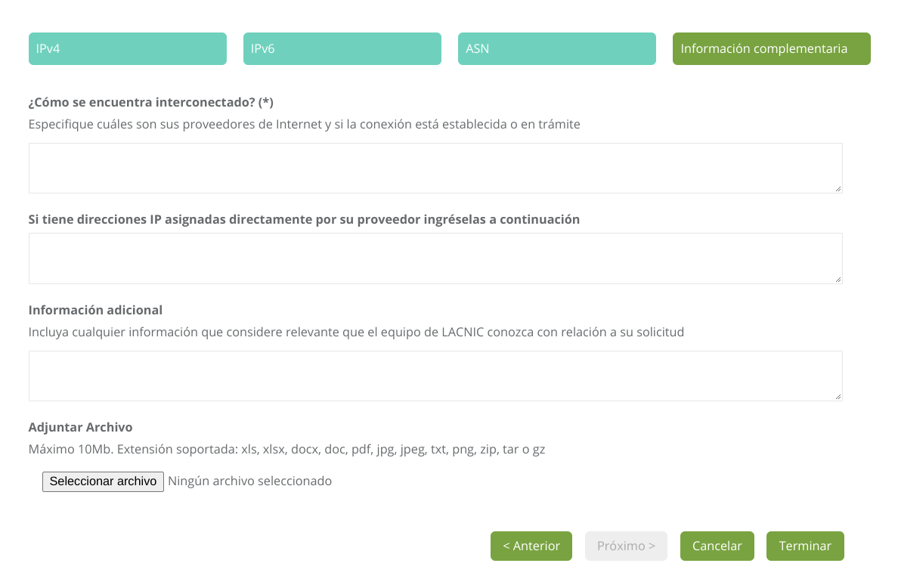This screenshot has width=898, height=588.
Task: Click resize grip of IP addresses text area
Action: tap(838, 280)
